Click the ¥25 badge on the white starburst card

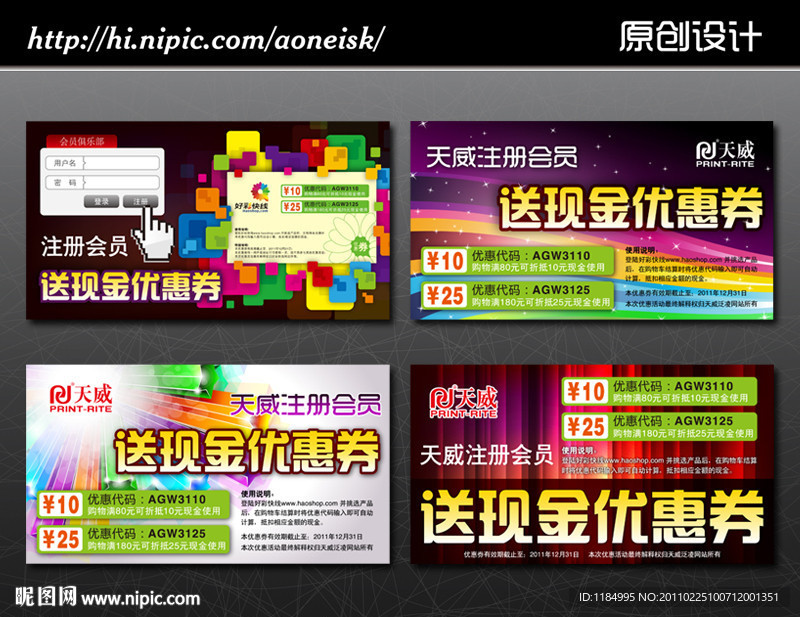click(61, 539)
